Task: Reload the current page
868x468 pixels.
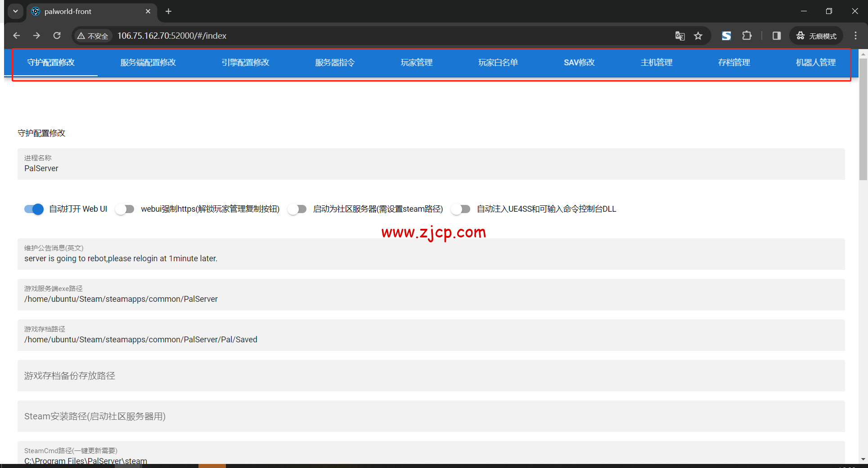Action: click(57, 36)
